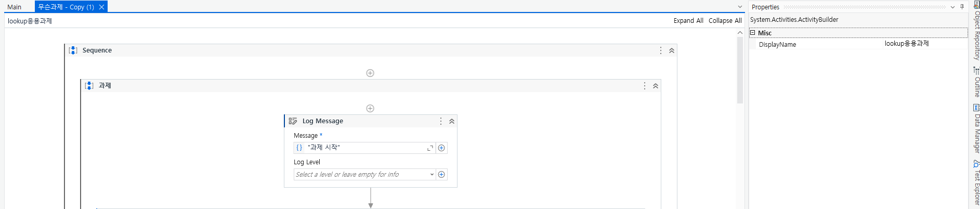Close the 무슨과제 - Copy (1) tab
Viewport: 980px width, 209px height.
click(101, 7)
